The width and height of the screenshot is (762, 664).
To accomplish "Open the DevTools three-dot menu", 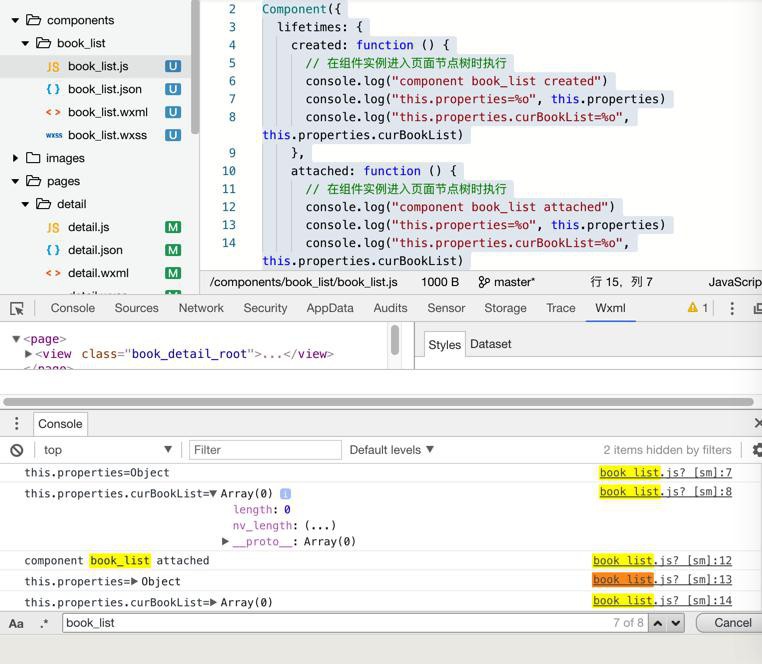I will 732,309.
